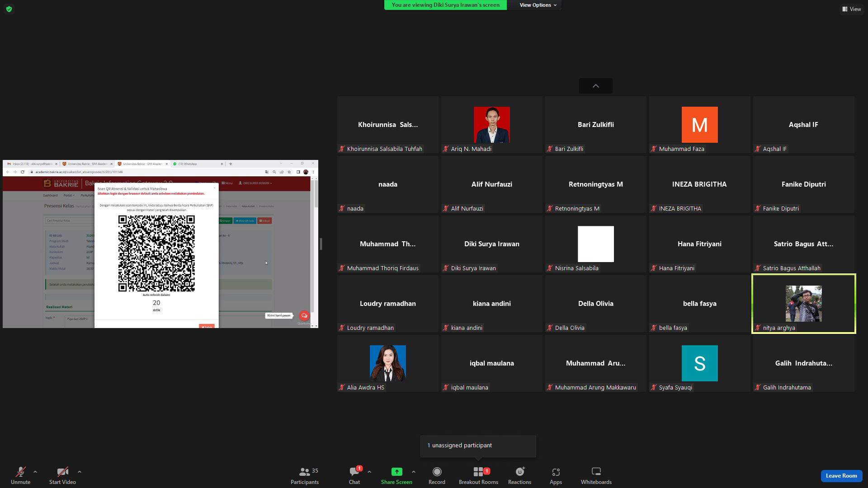Screen dimensions: 868x488
Task: Open the Reactions menu
Action: [x=520, y=475]
